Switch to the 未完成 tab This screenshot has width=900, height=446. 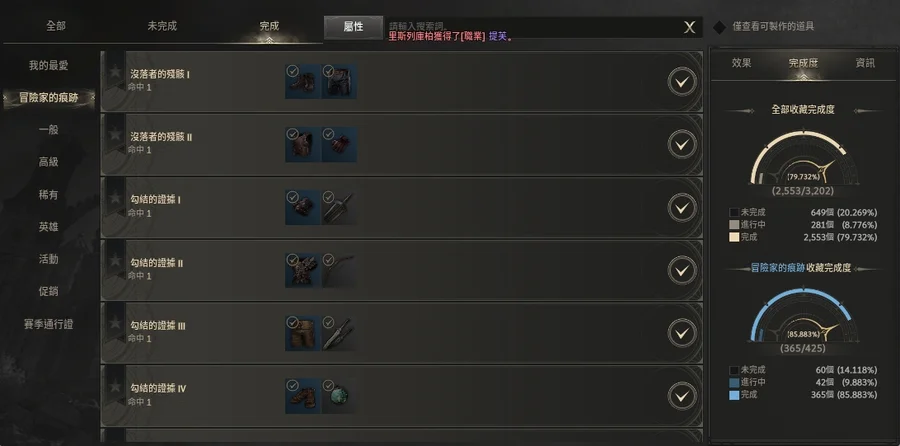click(162, 26)
